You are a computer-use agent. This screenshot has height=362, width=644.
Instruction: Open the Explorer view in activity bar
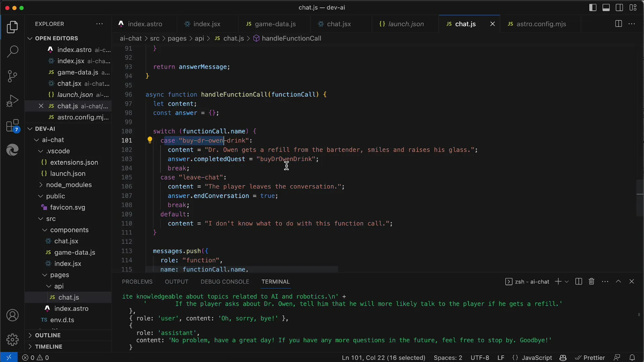click(x=12, y=27)
